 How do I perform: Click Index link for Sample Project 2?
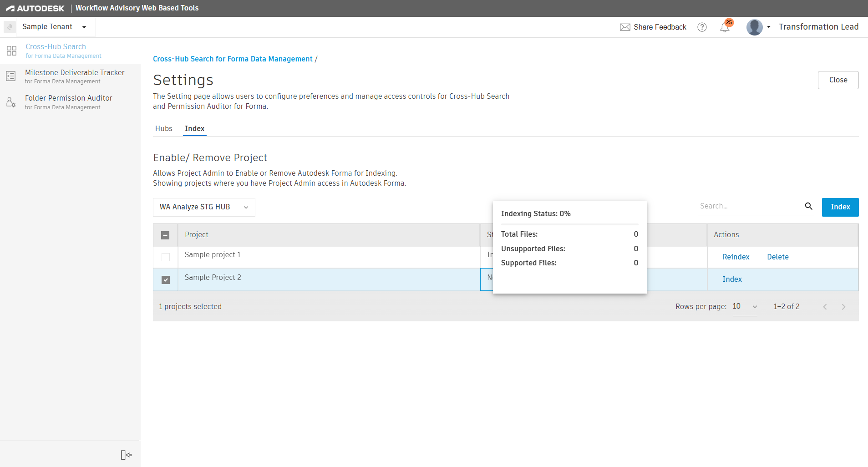pyautogui.click(x=732, y=279)
